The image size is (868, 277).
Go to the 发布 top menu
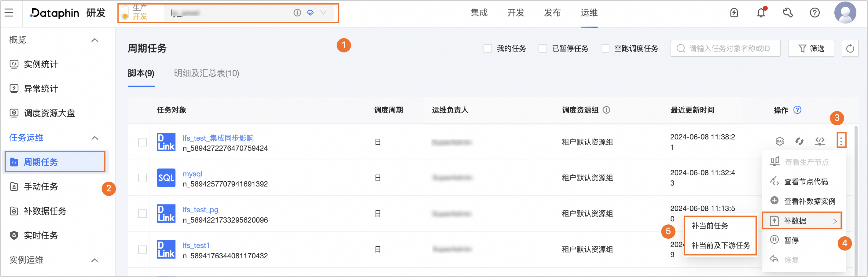point(552,13)
